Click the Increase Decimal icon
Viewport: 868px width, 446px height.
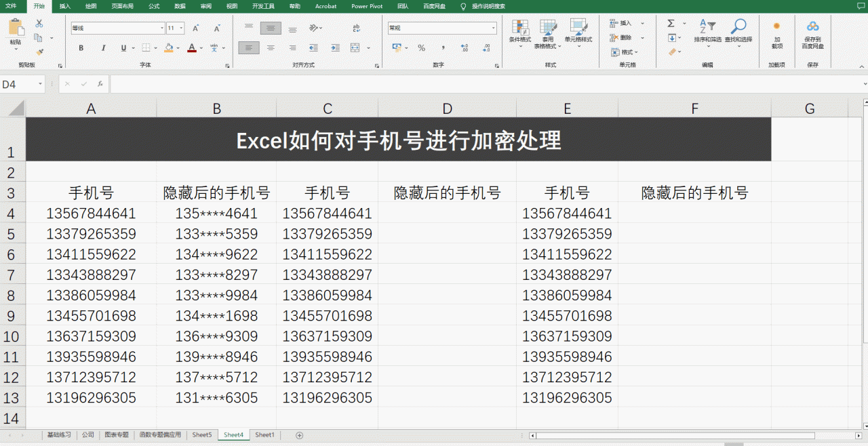click(x=464, y=48)
